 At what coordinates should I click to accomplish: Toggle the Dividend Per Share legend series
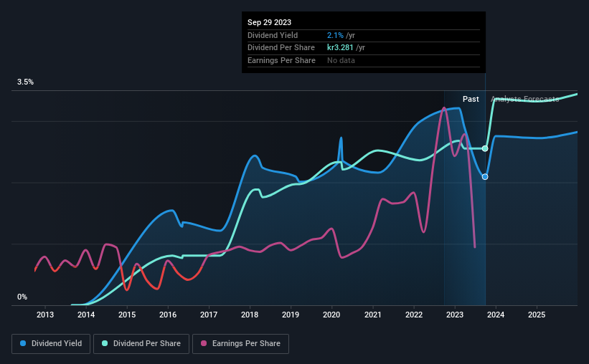pos(141,344)
